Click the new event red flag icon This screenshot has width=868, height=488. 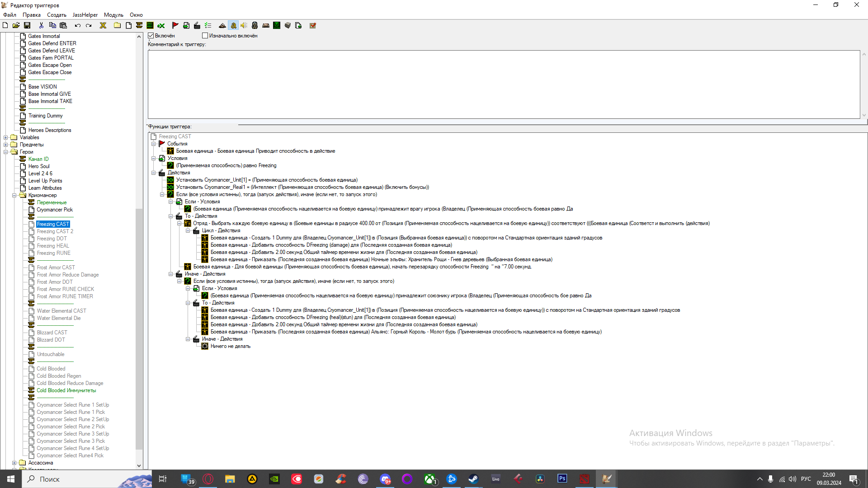coord(175,25)
